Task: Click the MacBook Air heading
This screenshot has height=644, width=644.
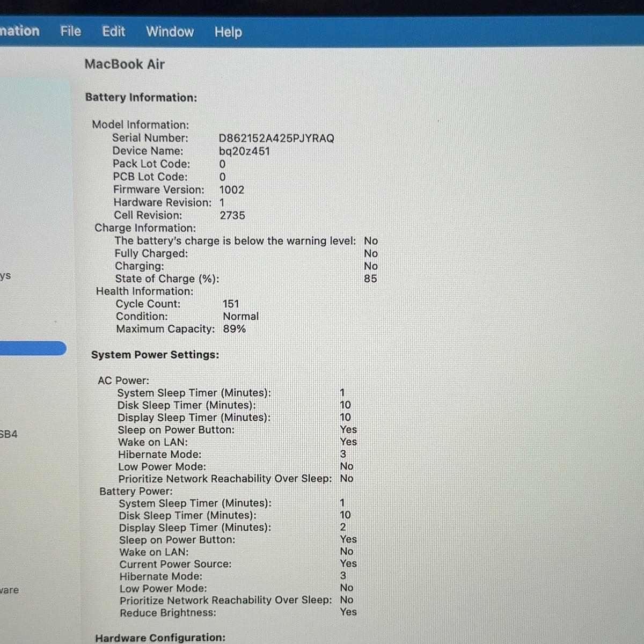Action: point(125,64)
